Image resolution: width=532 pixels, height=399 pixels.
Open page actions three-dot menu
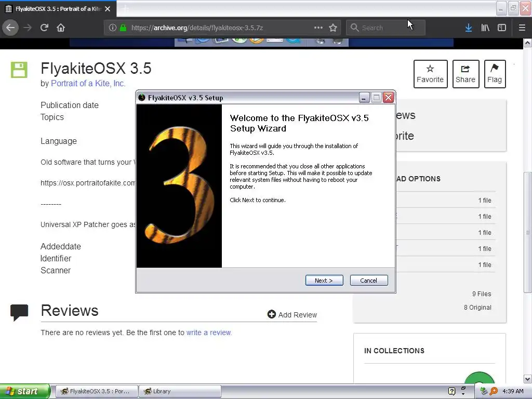[318, 28]
